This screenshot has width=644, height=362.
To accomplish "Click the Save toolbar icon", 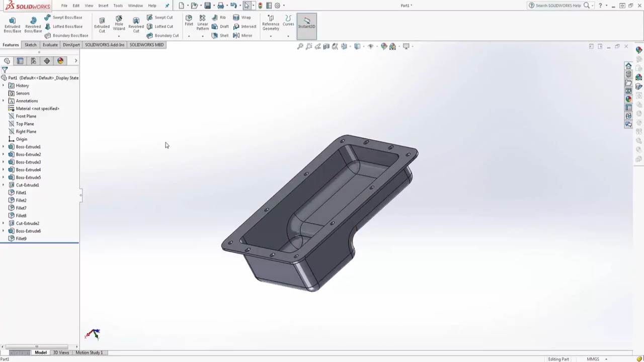I will (x=207, y=6).
